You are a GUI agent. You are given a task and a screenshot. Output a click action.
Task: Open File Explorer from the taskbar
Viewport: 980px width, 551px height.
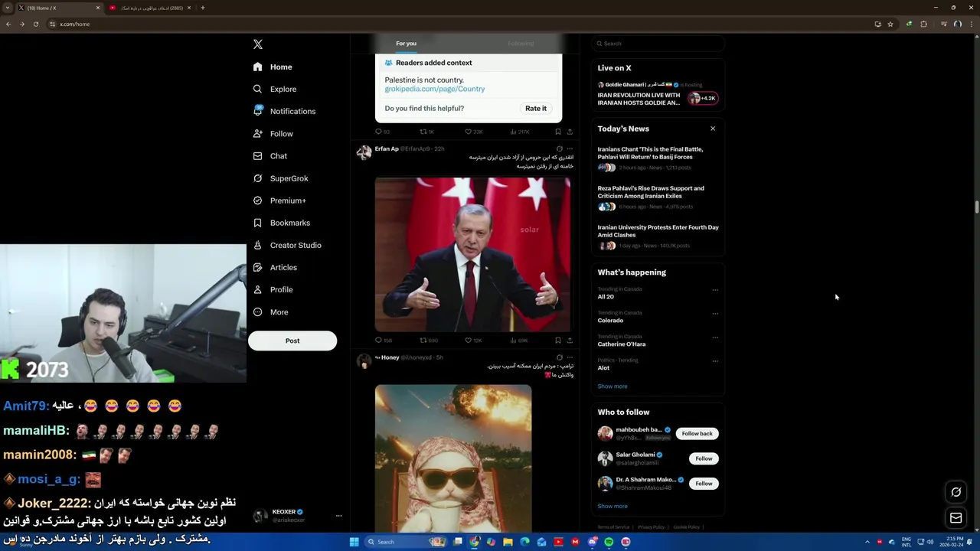tap(508, 542)
